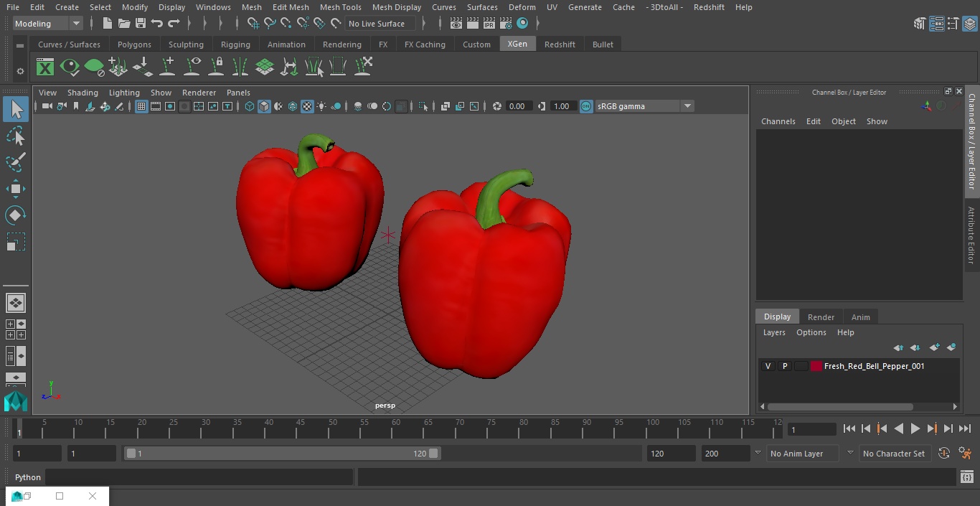Screen dimensions: 980x506
Task: Toggle playback P box on pepper layer
Action: click(785, 366)
